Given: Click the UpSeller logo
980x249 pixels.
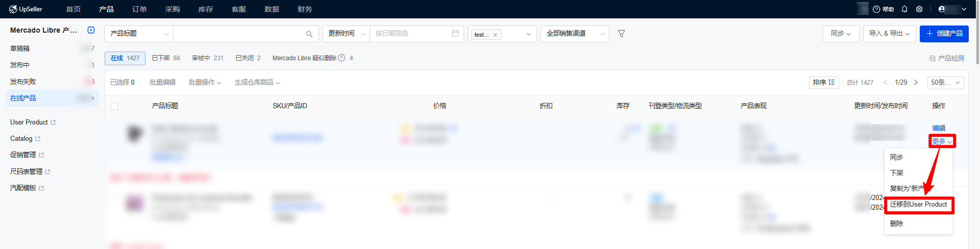Looking at the screenshot, I should pos(26,9).
